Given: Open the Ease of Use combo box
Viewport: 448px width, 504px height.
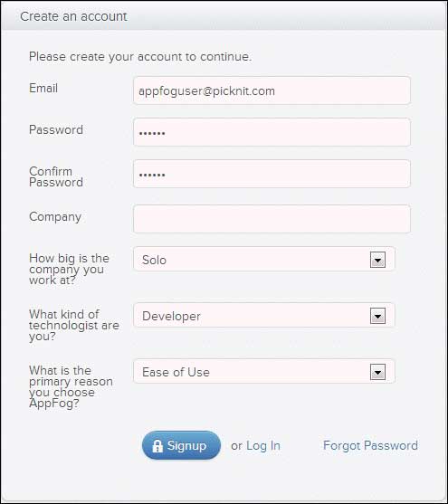Looking at the screenshot, I should coord(264,372).
